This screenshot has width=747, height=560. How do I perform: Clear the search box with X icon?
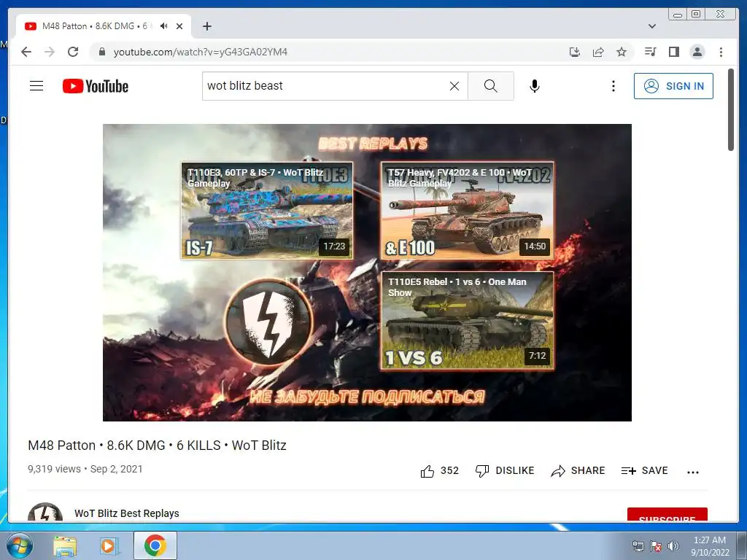pos(454,86)
